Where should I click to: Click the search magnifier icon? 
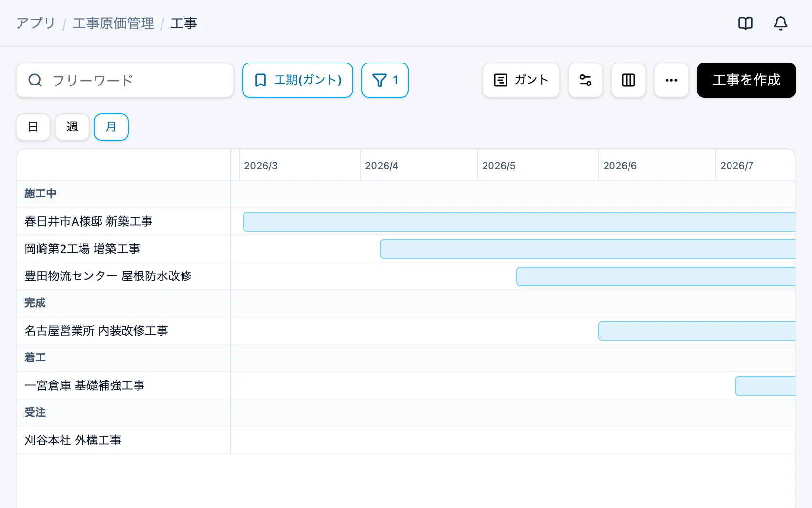tap(35, 80)
